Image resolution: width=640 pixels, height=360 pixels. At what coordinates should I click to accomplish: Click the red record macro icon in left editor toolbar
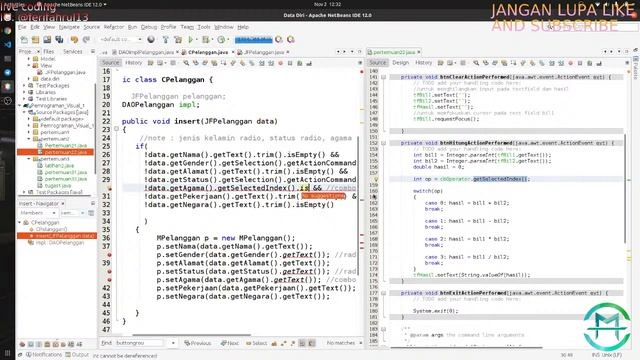point(280,63)
